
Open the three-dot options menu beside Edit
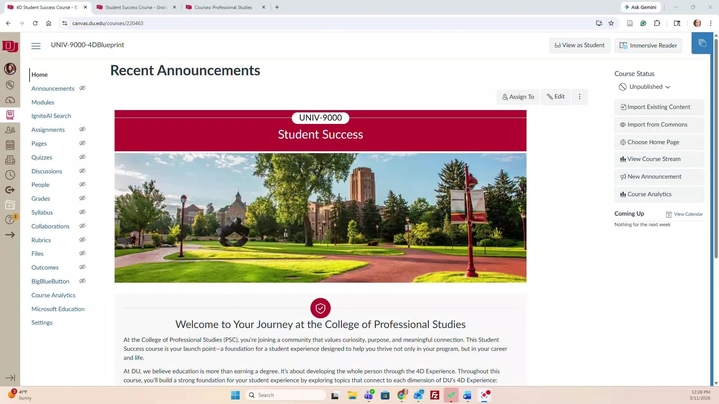tap(579, 97)
